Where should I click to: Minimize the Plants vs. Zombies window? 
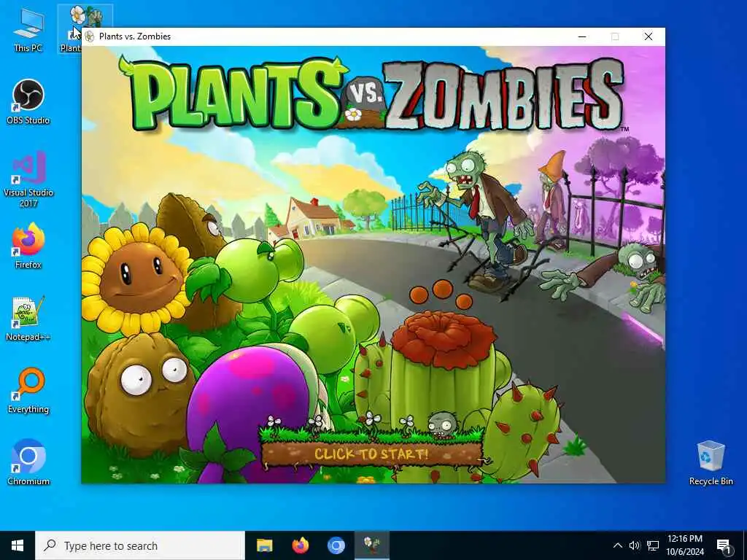(581, 36)
